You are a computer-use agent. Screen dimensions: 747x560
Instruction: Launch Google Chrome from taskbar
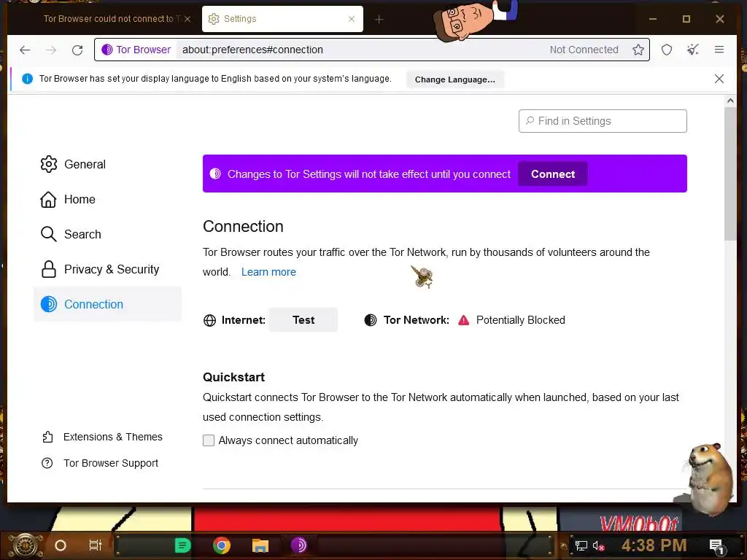(222, 545)
